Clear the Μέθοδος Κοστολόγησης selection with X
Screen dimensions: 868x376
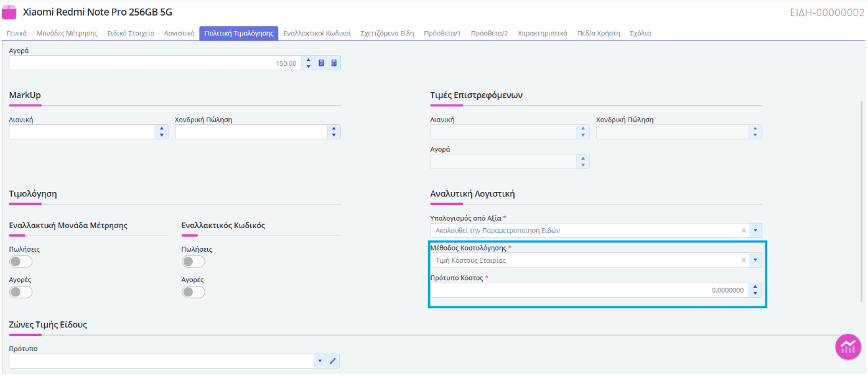[x=744, y=260]
